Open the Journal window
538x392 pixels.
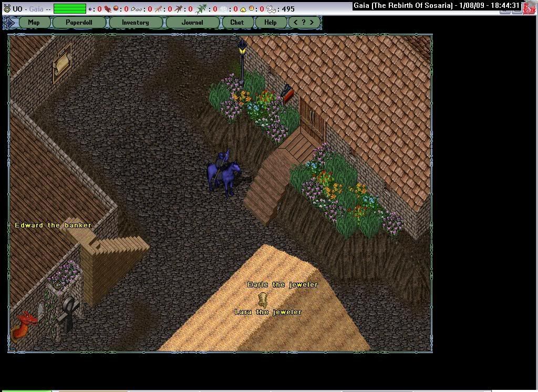[192, 23]
